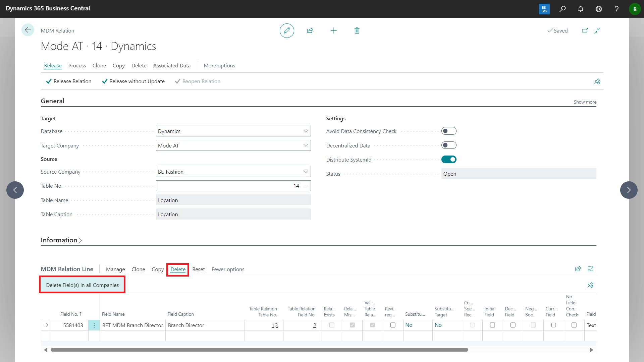This screenshot has height=362, width=644.
Task: Expand the MDM Relation Line part
Action: click(x=590, y=269)
